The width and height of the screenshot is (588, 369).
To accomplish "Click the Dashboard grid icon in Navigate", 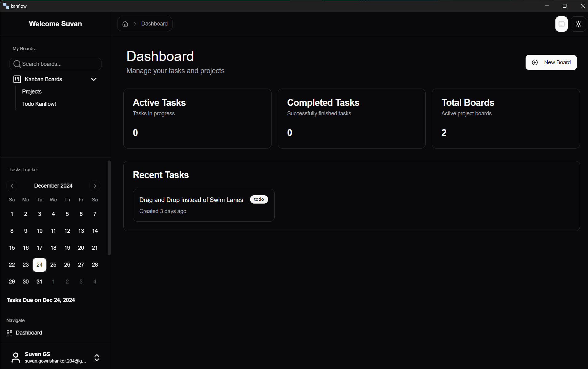I will 10,333.
